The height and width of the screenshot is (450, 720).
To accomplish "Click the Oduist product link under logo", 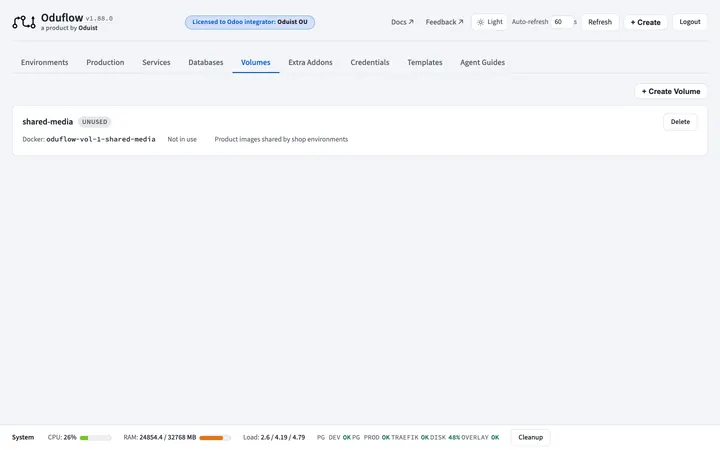I will (88, 28).
